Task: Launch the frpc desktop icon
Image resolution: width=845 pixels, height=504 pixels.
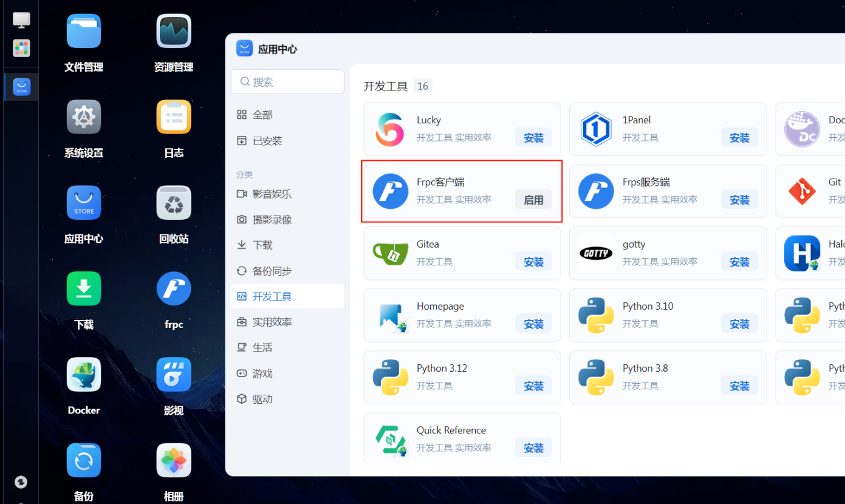Action: click(174, 288)
